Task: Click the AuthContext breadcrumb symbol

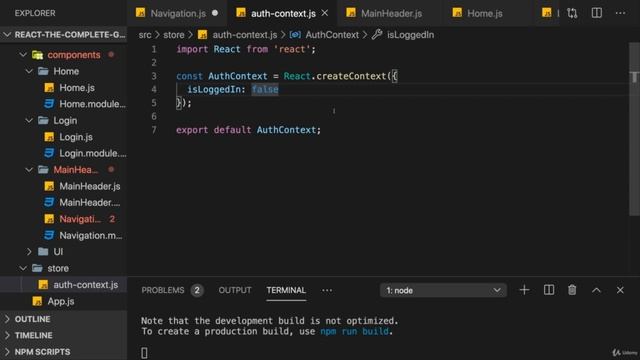Action: pyautogui.click(x=332, y=35)
